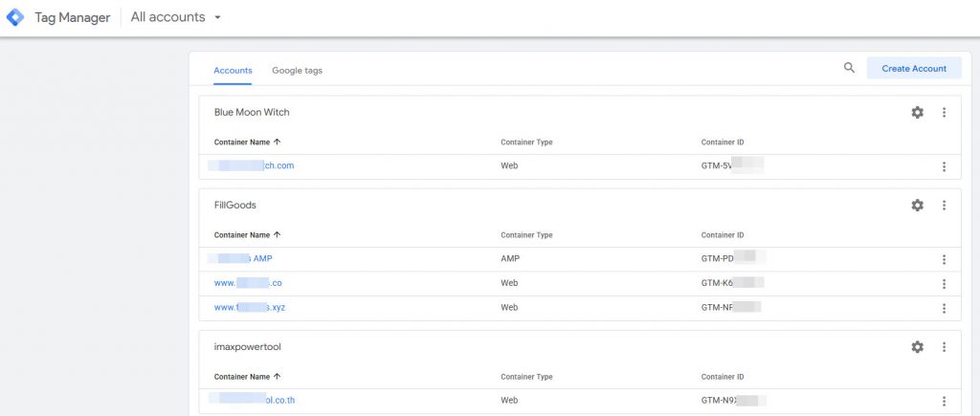Click the Tag Manager logo icon
Image resolution: width=980 pixels, height=416 pixels.
15,17
